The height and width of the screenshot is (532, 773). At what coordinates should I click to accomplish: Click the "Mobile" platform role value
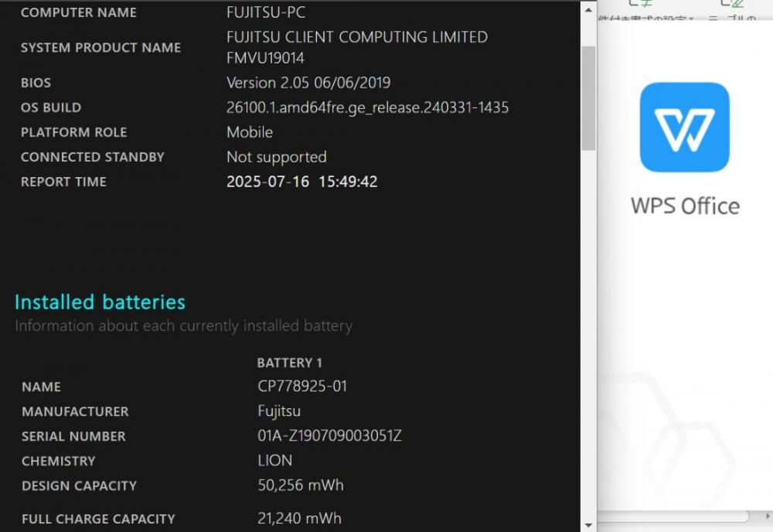pos(250,132)
